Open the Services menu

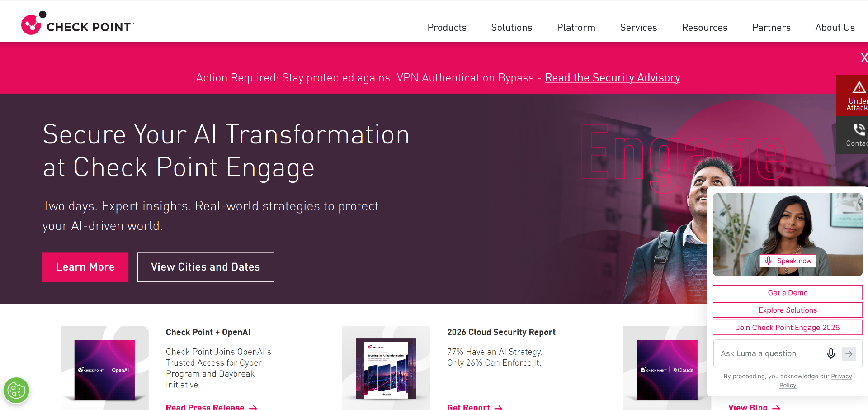click(638, 28)
